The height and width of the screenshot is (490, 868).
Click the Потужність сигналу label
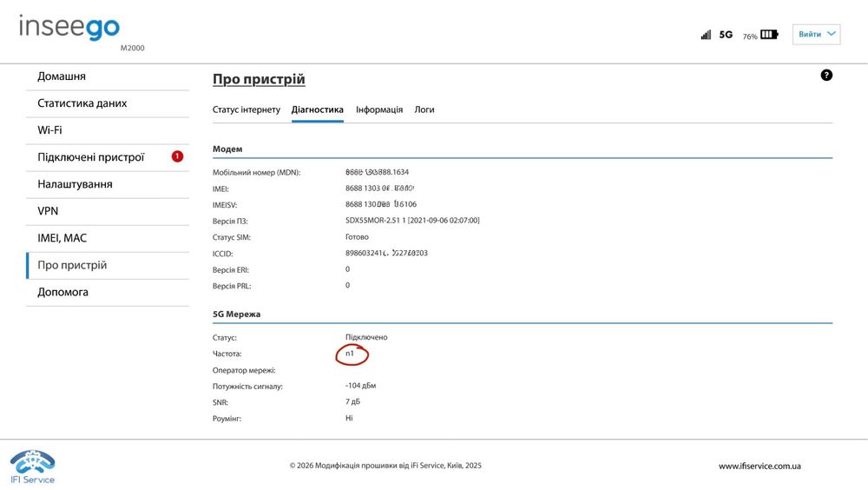click(x=247, y=387)
